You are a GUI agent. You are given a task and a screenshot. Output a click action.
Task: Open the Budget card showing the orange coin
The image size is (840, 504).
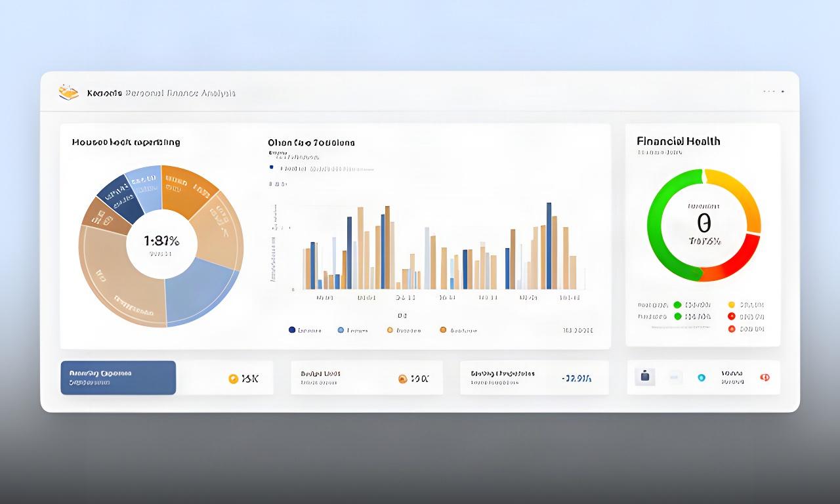click(x=367, y=377)
